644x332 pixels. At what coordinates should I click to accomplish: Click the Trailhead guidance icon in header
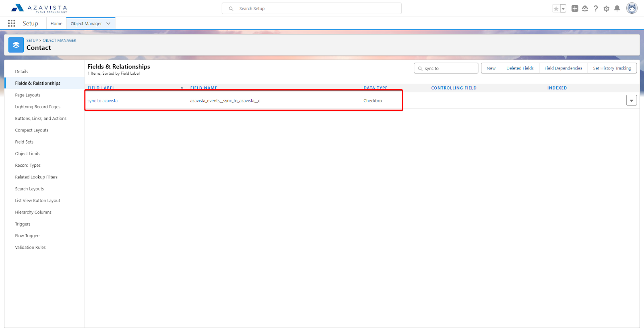585,8
